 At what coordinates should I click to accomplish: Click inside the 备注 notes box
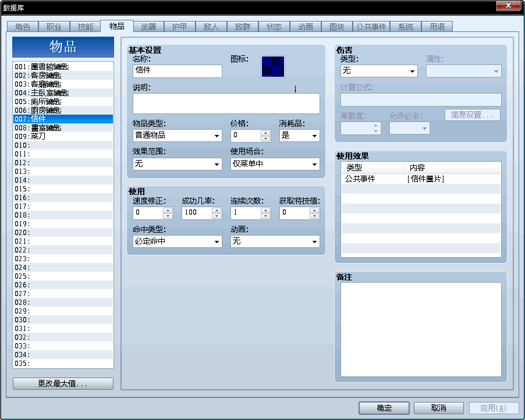[421, 330]
